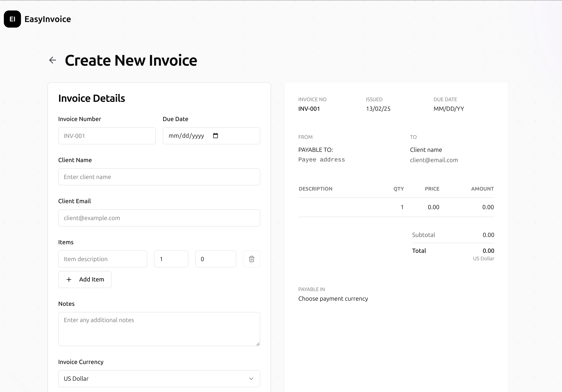This screenshot has width=562, height=392.
Task: Click the EI logo icon
Action: (12, 19)
